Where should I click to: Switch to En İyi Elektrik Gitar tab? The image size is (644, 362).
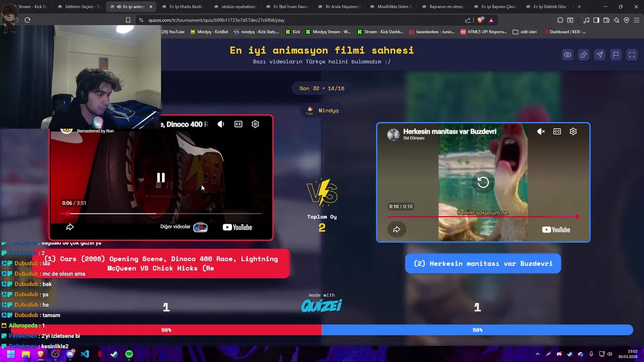tap(548, 7)
